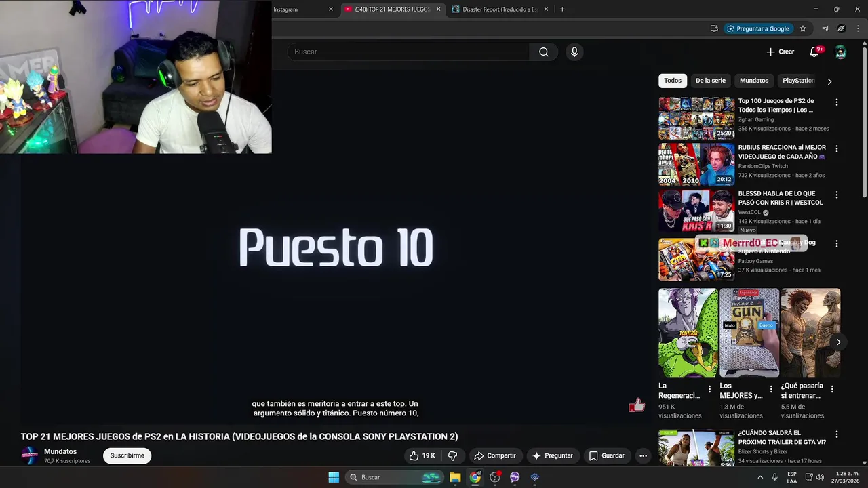Click the Mundatos channel avatar
Viewport: 868px width, 488px height.
pos(30,455)
